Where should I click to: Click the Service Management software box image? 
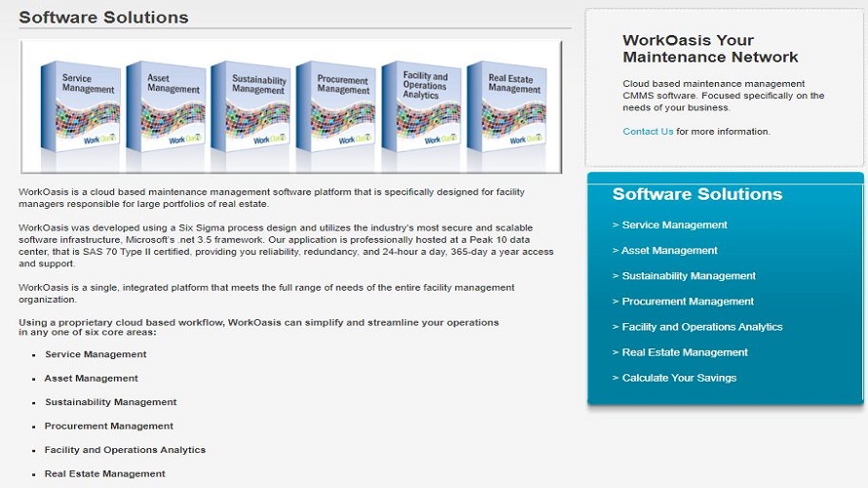pos(81,106)
